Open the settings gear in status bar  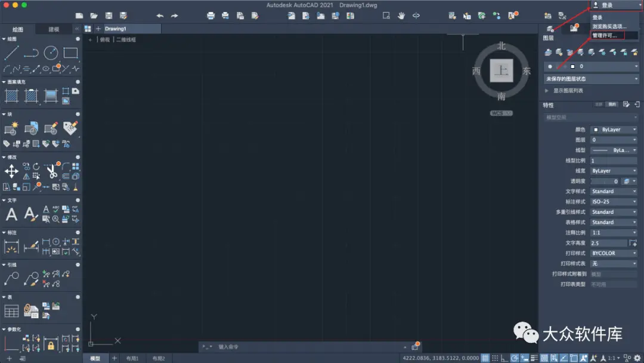pyautogui.click(x=637, y=358)
